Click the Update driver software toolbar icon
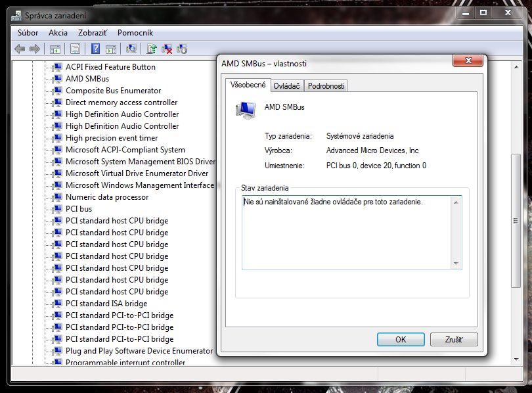 click(x=151, y=49)
